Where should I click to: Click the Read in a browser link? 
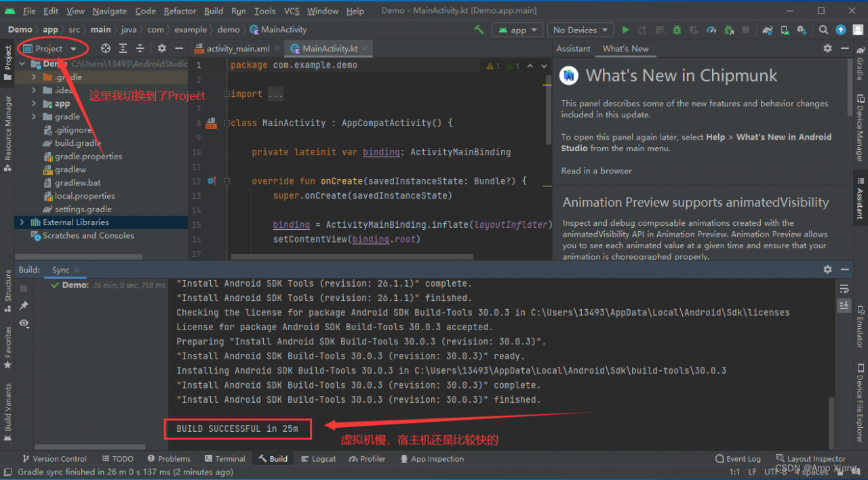pos(596,171)
